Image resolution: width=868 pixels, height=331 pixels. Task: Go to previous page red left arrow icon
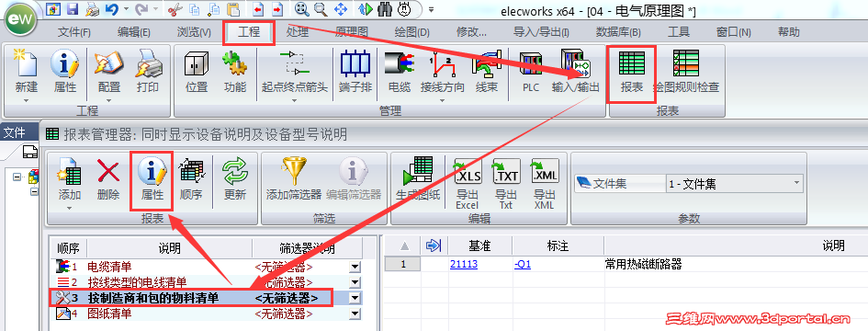257,9
